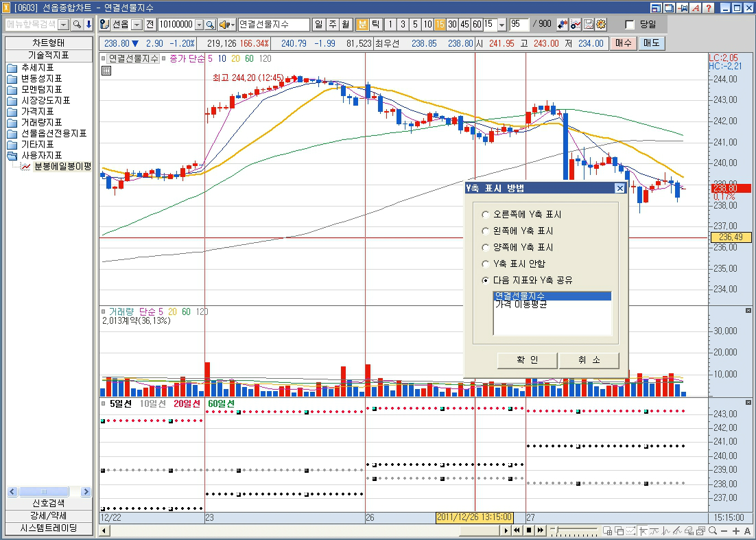The height and width of the screenshot is (540, 756).
Task: Click the plus zoom-in icon at bottom right
Action: coord(736,531)
